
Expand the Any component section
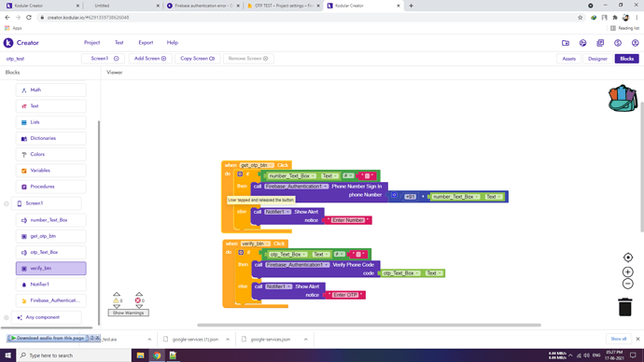coord(7,317)
